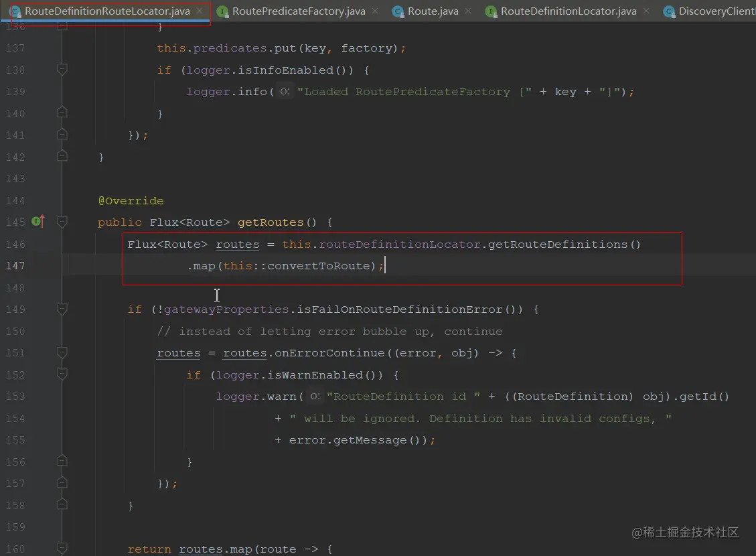The height and width of the screenshot is (556, 756).
Task: Click class icon on Route.java tab
Action: (398, 11)
